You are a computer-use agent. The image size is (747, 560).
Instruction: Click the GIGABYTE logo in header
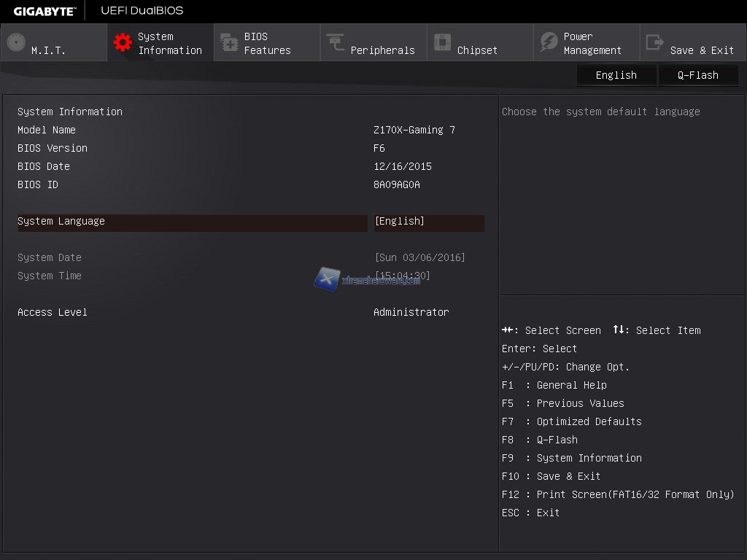click(x=44, y=11)
